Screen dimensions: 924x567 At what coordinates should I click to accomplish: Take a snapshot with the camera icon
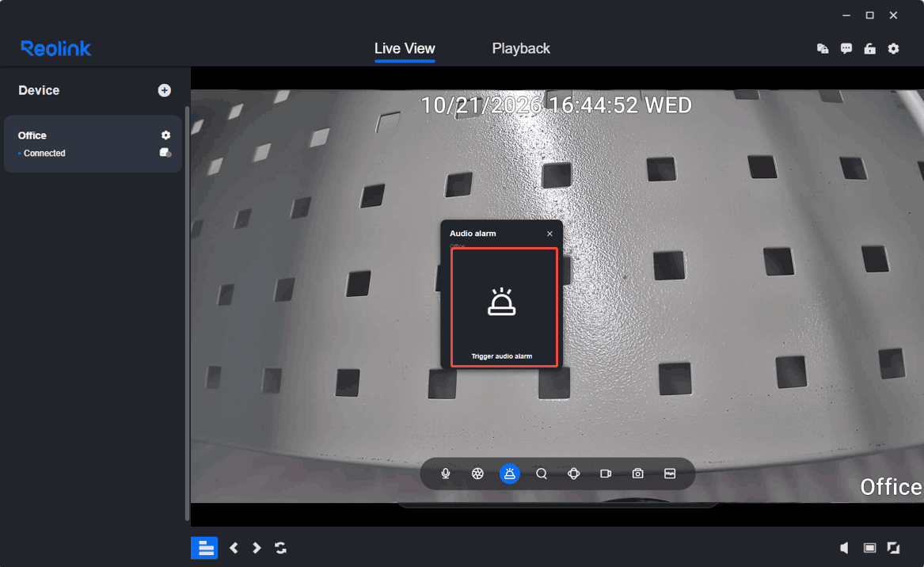(637, 474)
